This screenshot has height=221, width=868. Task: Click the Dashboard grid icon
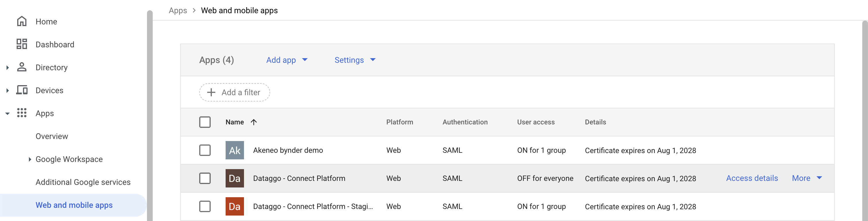[22, 44]
